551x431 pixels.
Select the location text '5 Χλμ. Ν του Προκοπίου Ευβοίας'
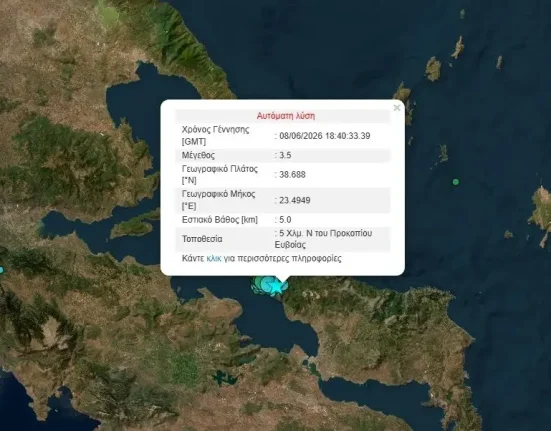tap(323, 239)
